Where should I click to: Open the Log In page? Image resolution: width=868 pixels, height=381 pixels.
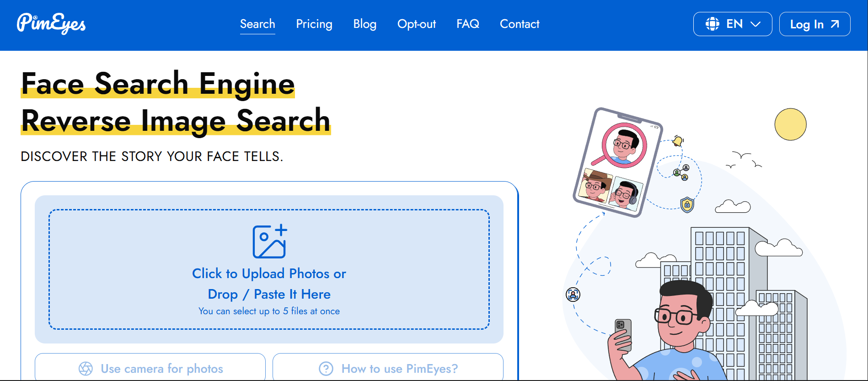(x=814, y=24)
